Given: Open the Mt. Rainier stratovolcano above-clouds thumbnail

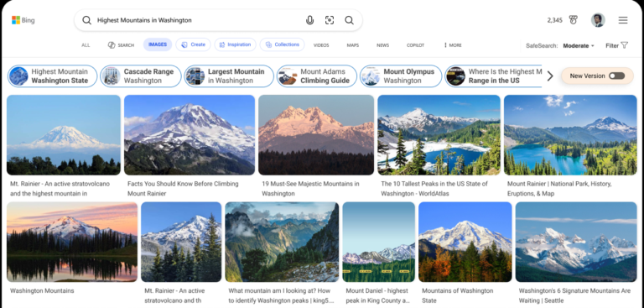Looking at the screenshot, I should pyautogui.click(x=64, y=135).
